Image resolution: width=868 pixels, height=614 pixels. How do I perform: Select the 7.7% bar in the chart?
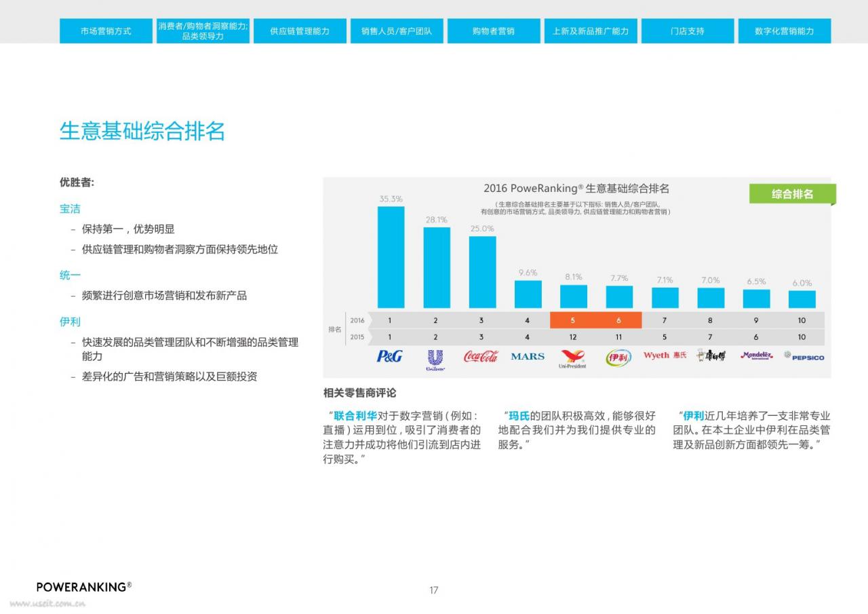click(619, 297)
